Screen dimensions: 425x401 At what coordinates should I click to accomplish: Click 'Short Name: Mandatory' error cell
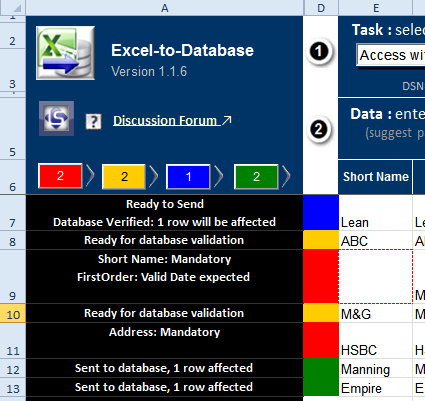click(x=164, y=277)
